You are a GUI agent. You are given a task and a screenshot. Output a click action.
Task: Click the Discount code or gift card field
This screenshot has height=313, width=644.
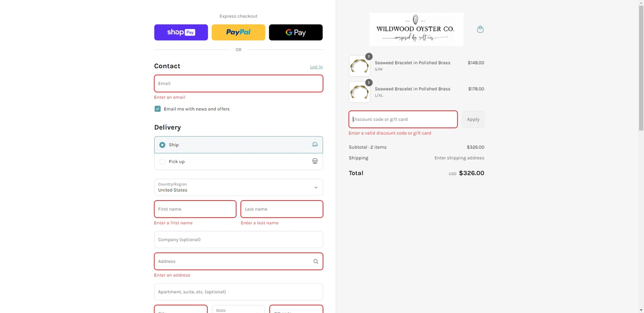point(403,120)
